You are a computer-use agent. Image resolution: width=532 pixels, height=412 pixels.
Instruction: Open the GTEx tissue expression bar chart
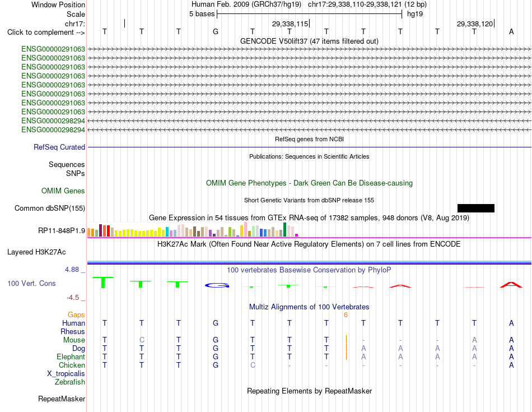(193, 230)
